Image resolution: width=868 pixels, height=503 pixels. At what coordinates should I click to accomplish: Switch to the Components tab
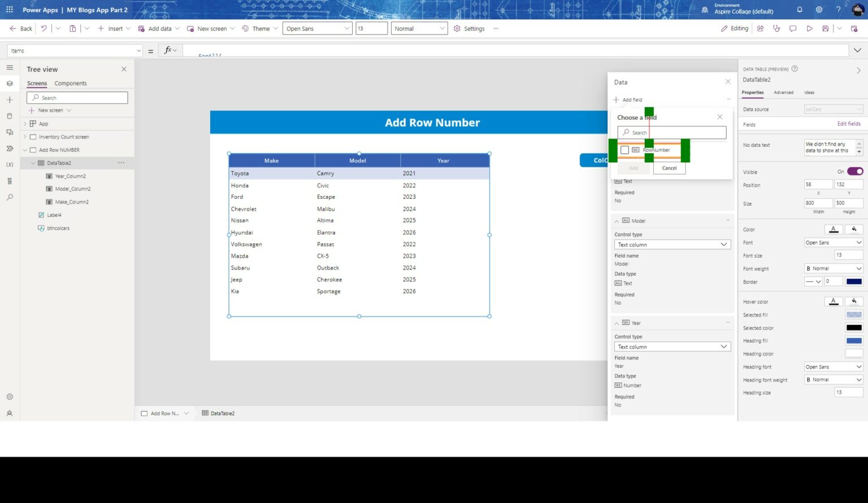click(71, 83)
